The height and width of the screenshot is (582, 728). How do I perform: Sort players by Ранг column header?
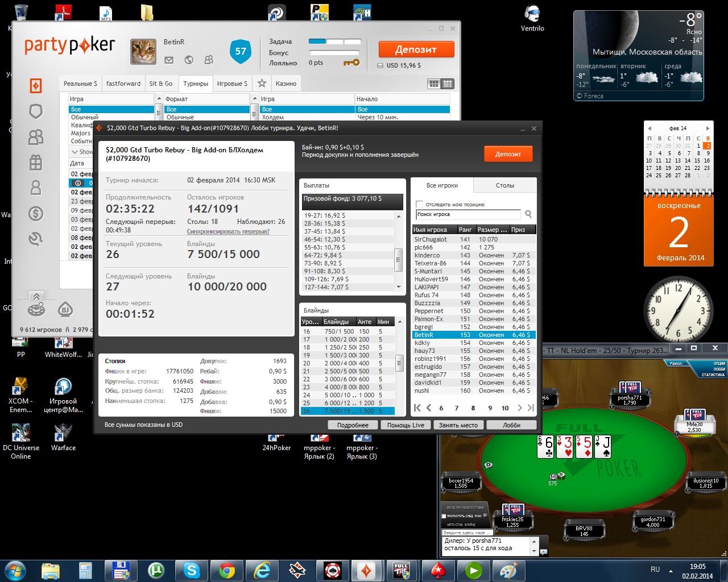(465, 230)
